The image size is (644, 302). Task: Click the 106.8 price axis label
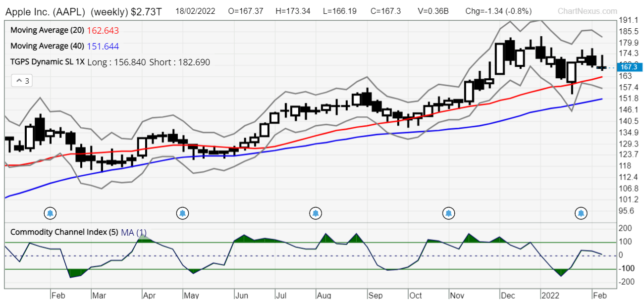(x=628, y=189)
